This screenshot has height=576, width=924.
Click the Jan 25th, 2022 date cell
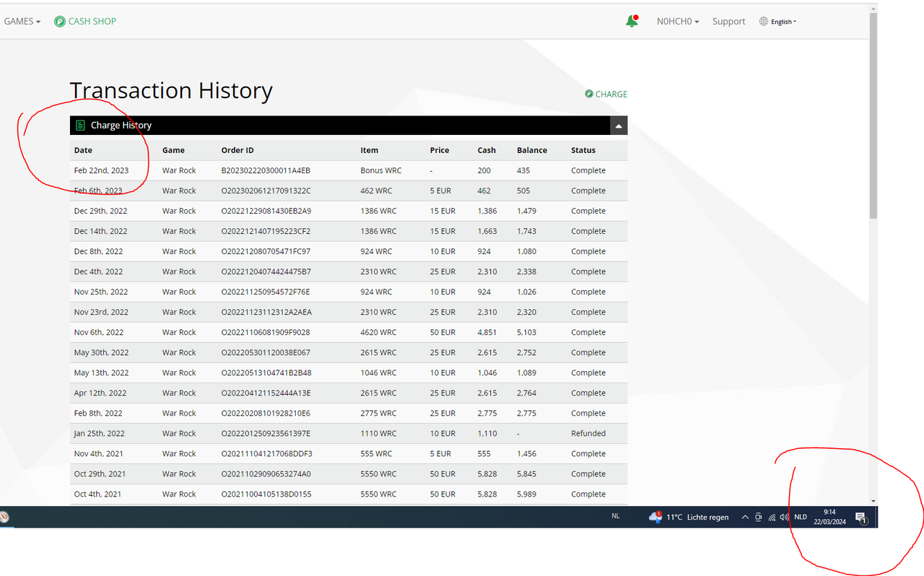99,433
